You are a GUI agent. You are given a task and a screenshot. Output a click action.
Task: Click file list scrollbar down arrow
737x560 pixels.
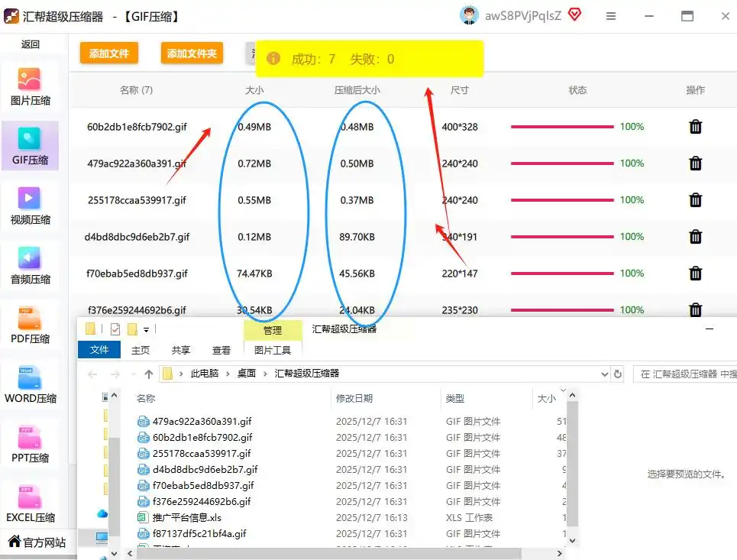(572, 540)
